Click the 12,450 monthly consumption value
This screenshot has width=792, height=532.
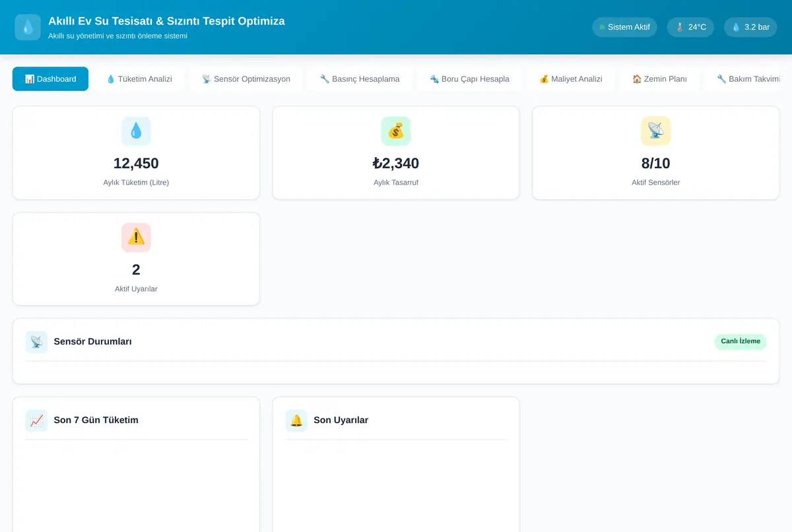click(136, 163)
